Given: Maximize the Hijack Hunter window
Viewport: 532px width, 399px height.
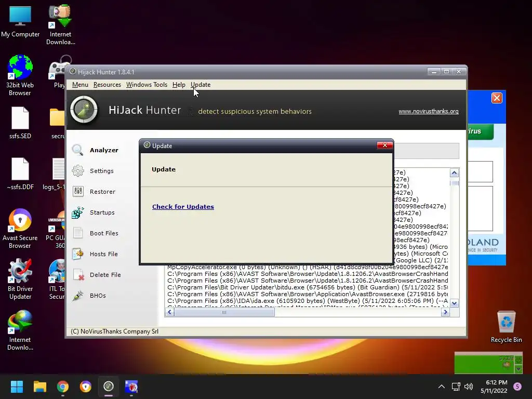Looking at the screenshot, I should click(x=446, y=72).
